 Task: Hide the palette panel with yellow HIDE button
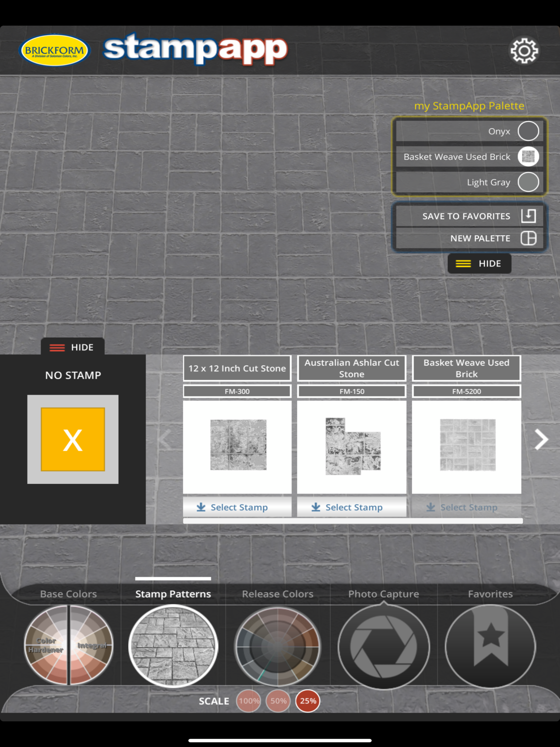point(479,263)
